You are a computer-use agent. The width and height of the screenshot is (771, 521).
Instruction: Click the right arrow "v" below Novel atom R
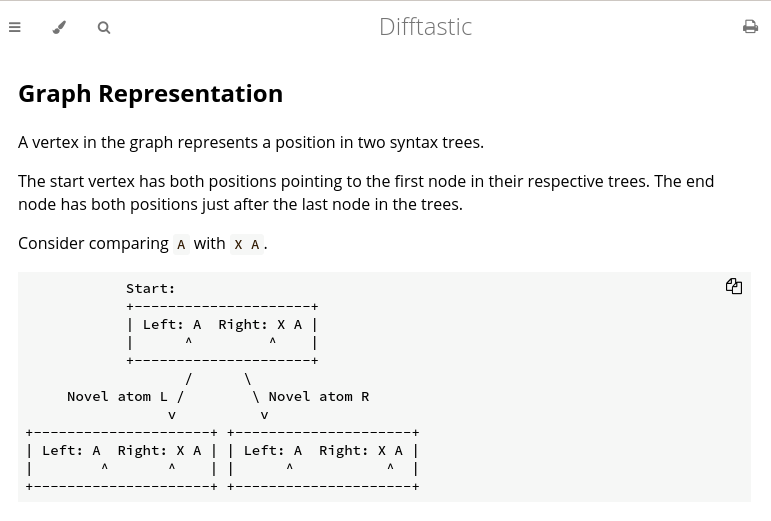point(264,414)
